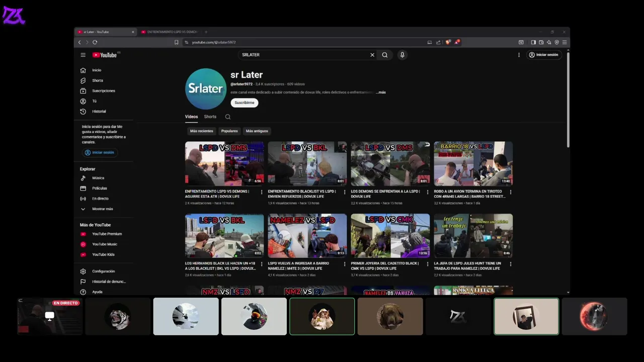Click title LOS DEMONS SE ENFRENTAN A LA LSPD
644x362 pixels.
(x=385, y=194)
